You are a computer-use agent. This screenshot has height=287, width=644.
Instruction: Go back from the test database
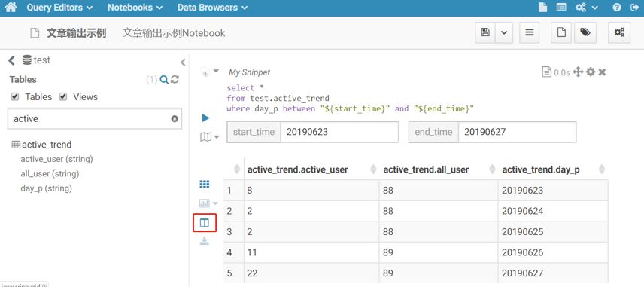pyautogui.click(x=11, y=60)
